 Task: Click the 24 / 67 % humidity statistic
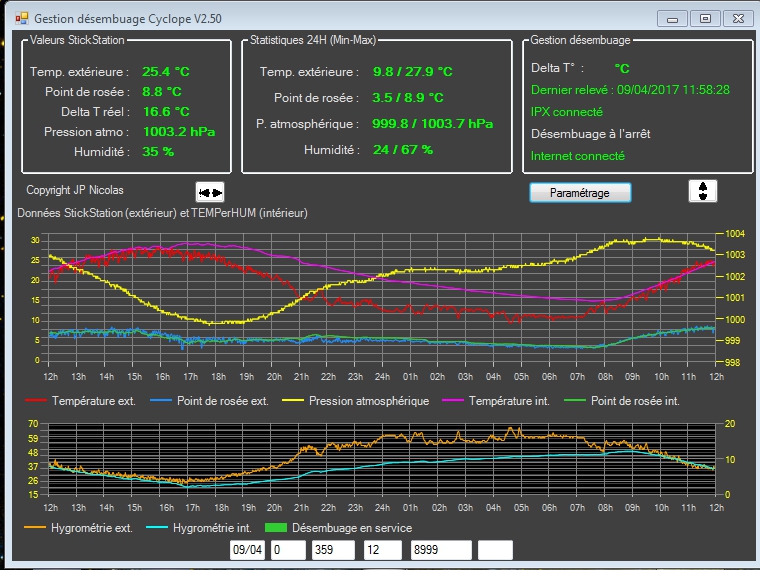coord(403,149)
